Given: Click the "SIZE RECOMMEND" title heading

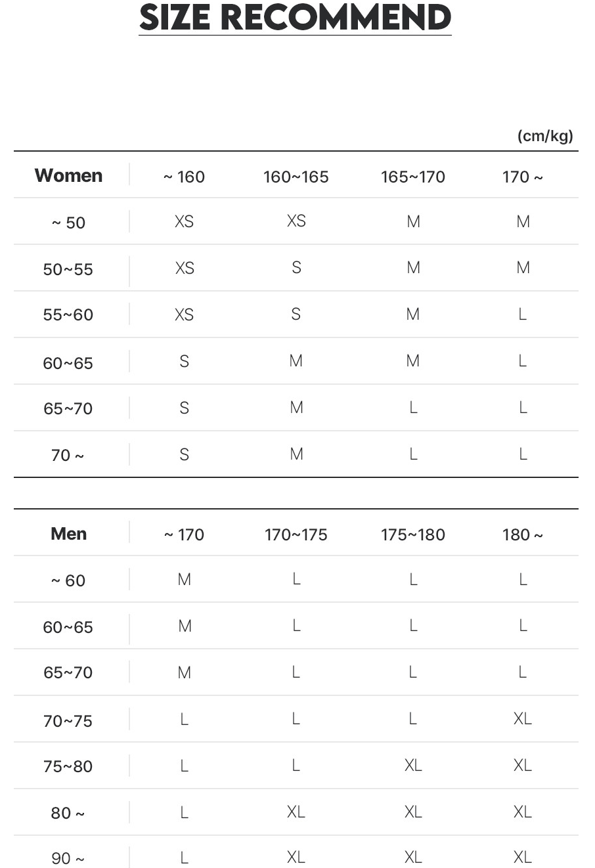Looking at the screenshot, I should pyautogui.click(x=295, y=18).
